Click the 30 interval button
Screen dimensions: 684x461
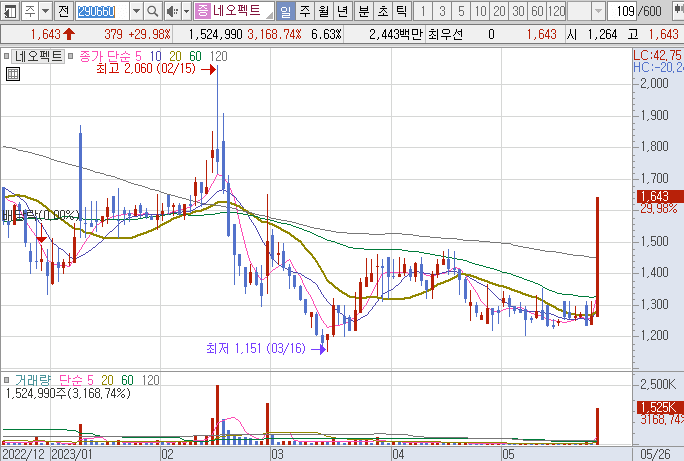[x=518, y=11]
